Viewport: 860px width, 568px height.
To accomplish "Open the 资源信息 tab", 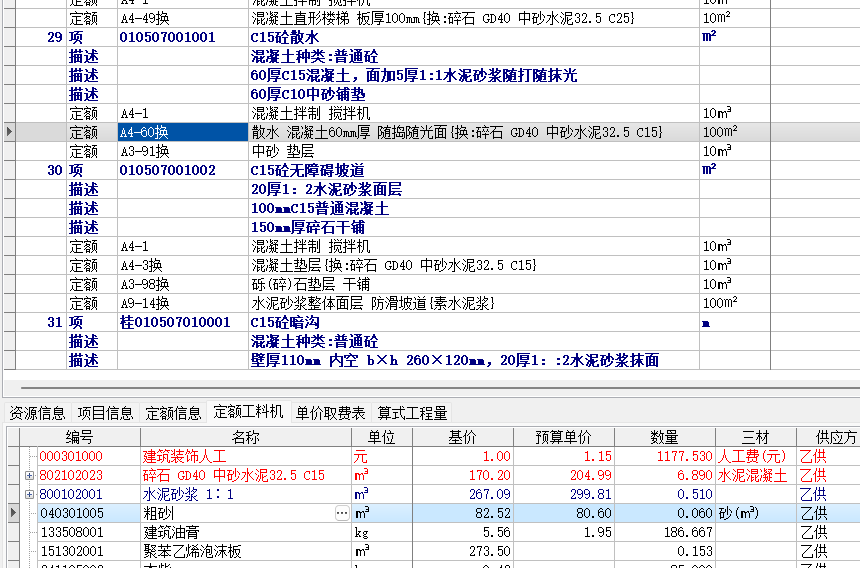I will coord(37,413).
